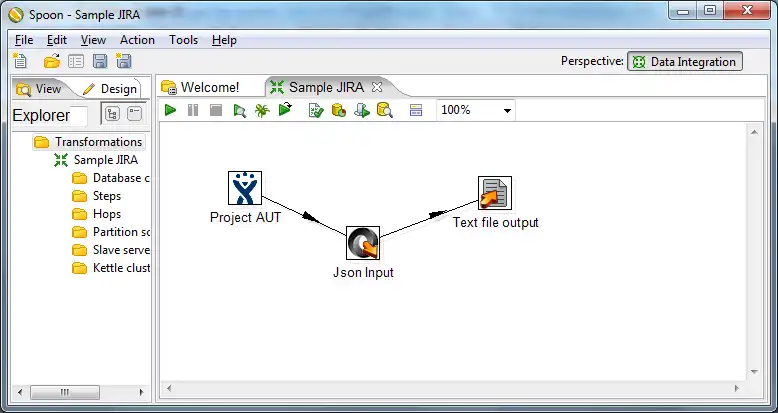The height and width of the screenshot is (413, 778).
Task: Click the Data Integration perspective button
Action: (685, 62)
